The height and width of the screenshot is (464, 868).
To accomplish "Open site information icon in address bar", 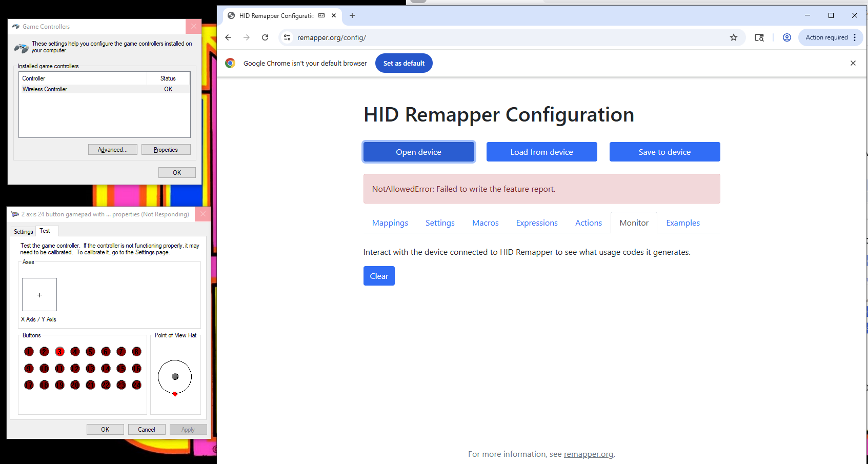I will 287,37.
